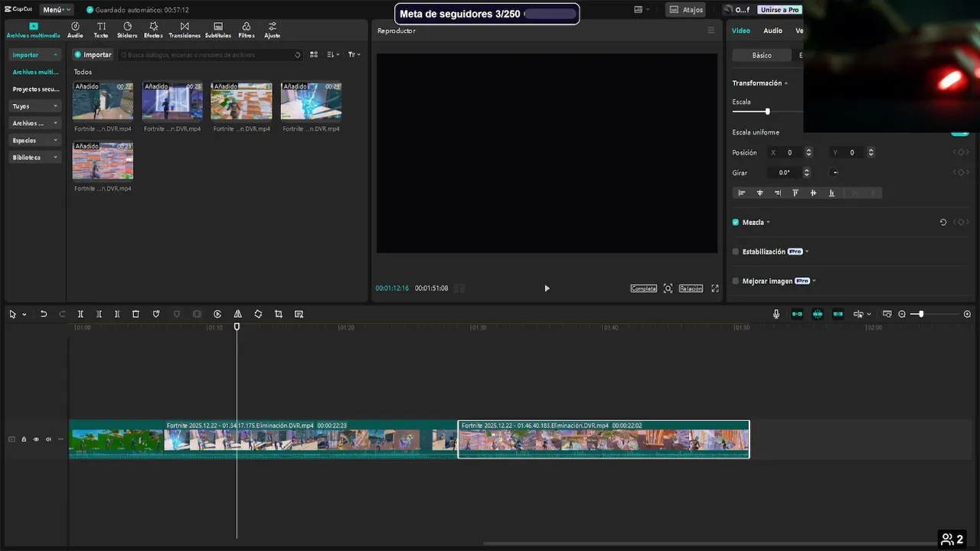The image size is (980, 551).
Task: Open the Texto tool tab
Action: pyautogui.click(x=100, y=30)
